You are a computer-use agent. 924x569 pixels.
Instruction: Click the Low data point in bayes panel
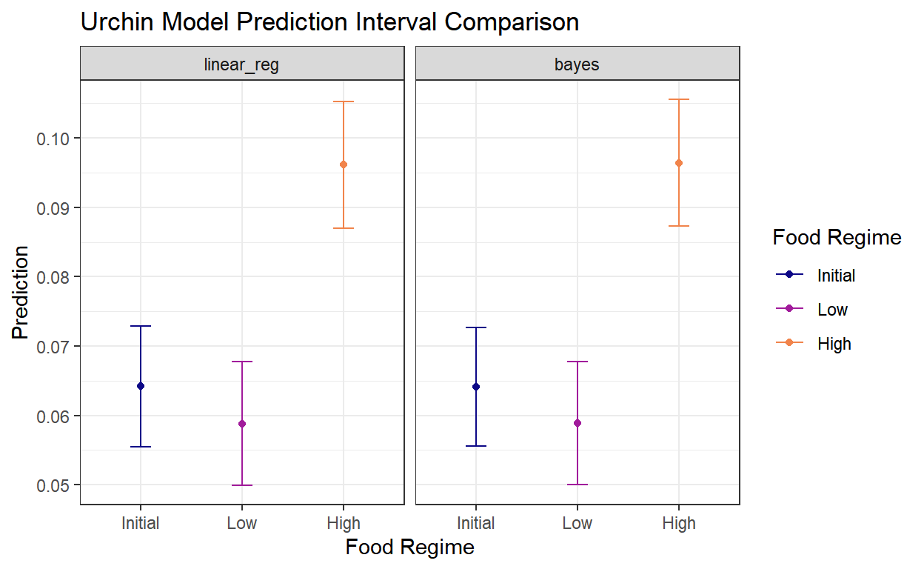coord(577,423)
